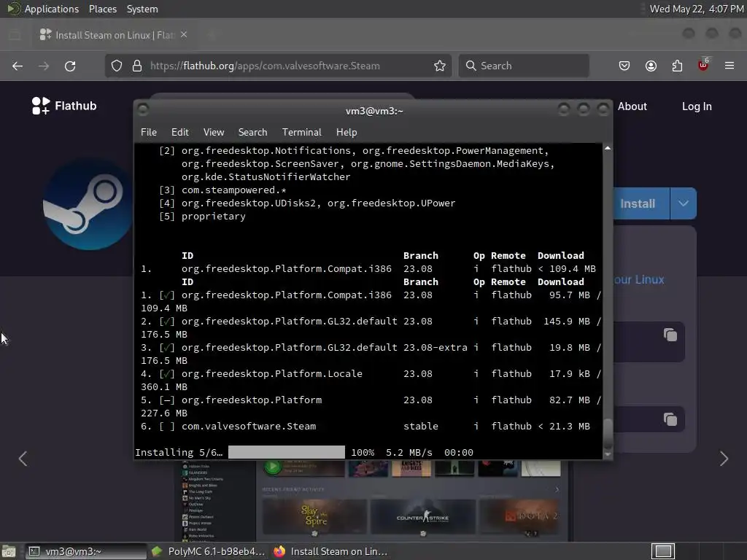Click the Steam app logo
The width and height of the screenshot is (747, 560).
click(88, 204)
